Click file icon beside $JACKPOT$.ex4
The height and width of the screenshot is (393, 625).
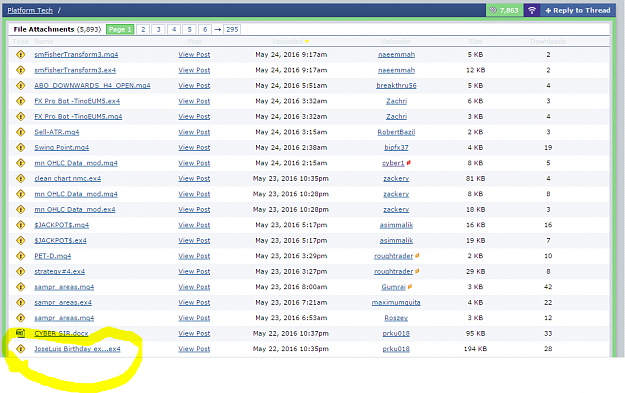(21, 240)
